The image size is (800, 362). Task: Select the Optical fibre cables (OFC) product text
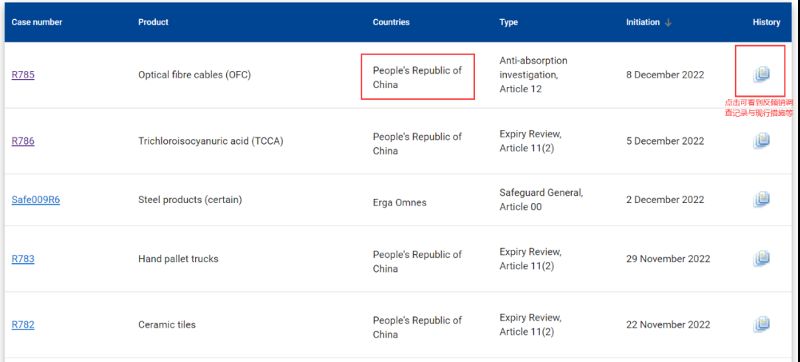coord(194,75)
